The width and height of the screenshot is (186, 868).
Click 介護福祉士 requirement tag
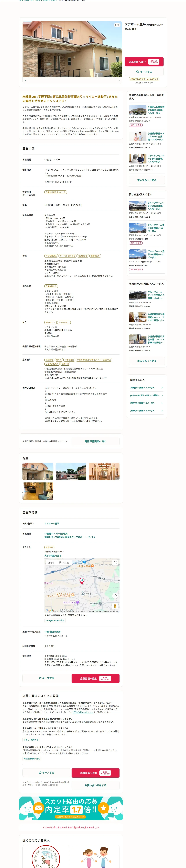(x=69, y=360)
